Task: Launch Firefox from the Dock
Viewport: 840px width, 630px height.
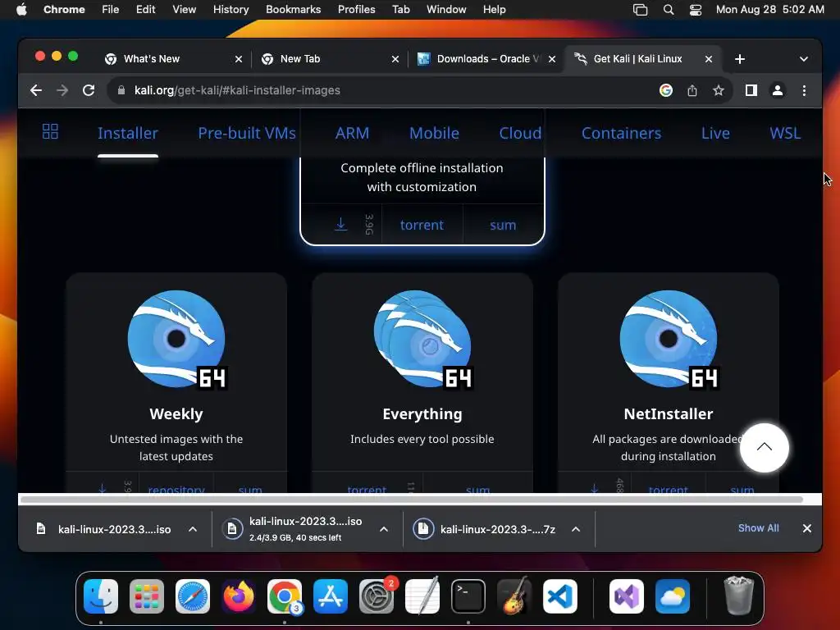Action: pyautogui.click(x=239, y=596)
